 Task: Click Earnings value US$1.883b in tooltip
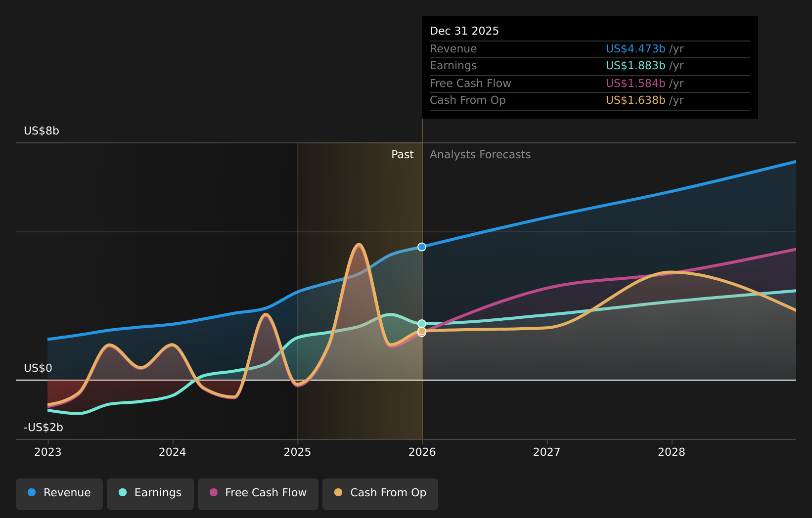635,66
